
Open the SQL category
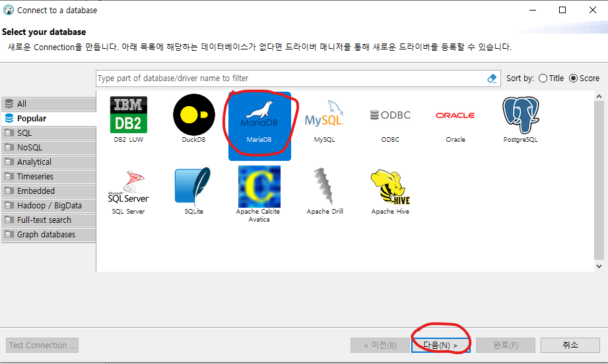48,133
